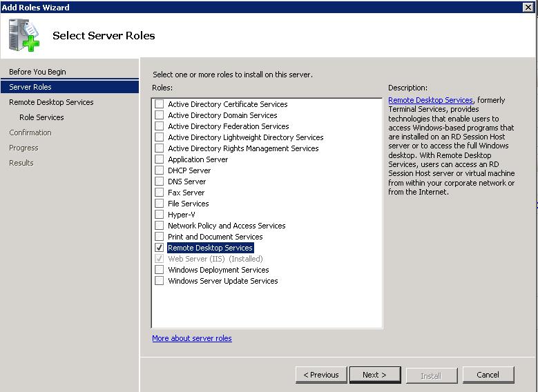Click the server wizard icon in header
The image size is (538, 392).
[24, 35]
